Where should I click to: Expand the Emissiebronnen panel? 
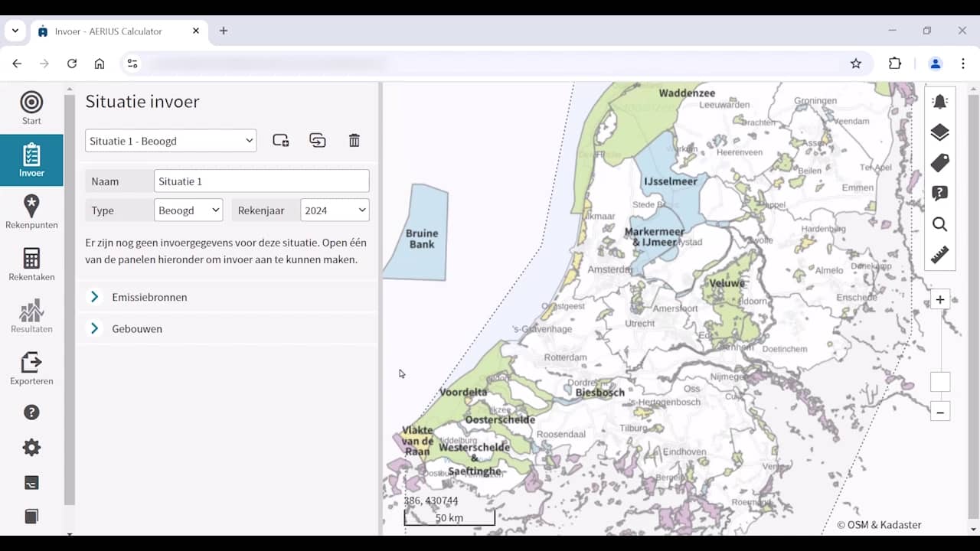pos(149,297)
